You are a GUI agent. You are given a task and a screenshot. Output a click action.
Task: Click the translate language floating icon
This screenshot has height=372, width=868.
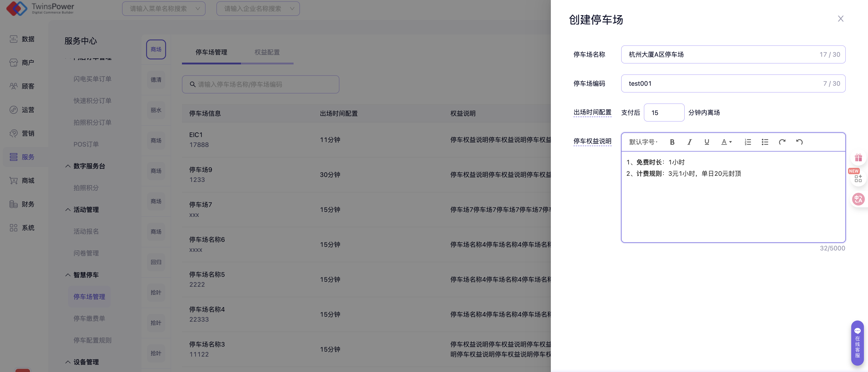(x=858, y=199)
